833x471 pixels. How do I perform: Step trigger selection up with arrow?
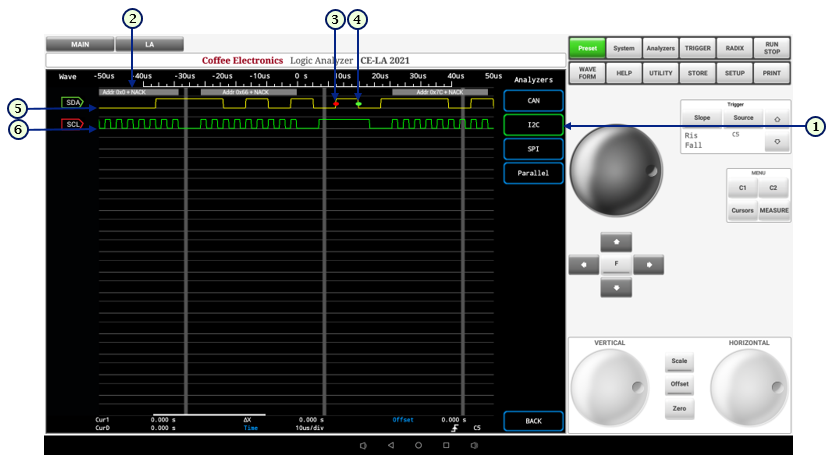click(777, 118)
